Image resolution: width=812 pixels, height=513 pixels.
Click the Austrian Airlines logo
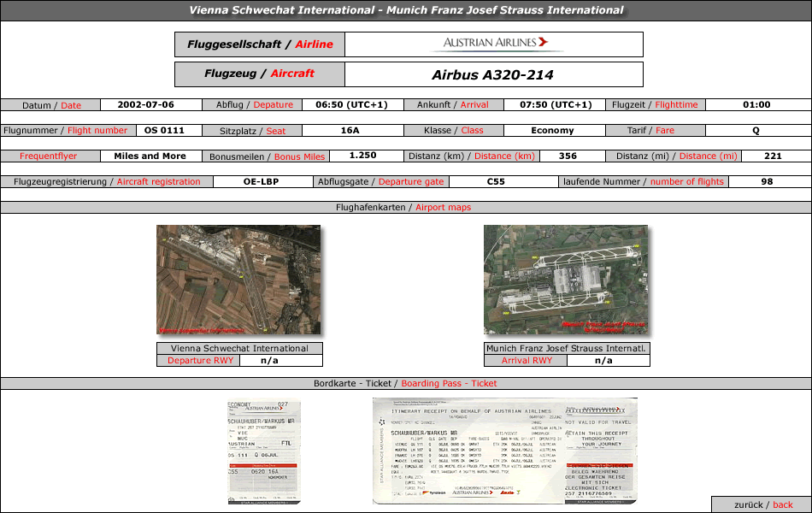click(496, 44)
